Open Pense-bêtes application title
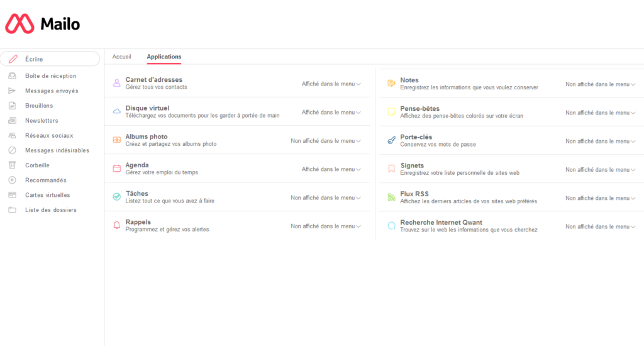The height and width of the screenshot is (346, 644). tap(419, 108)
